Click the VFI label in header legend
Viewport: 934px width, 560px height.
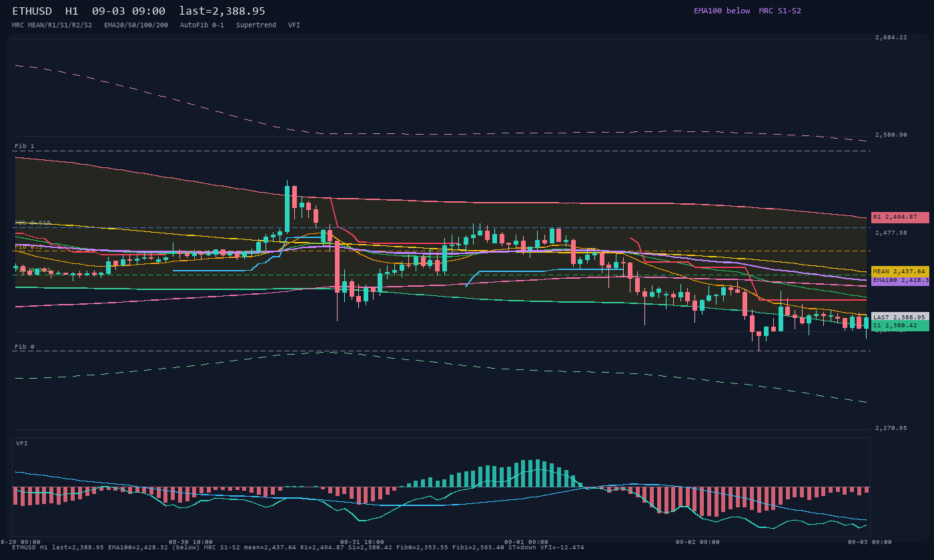point(294,25)
